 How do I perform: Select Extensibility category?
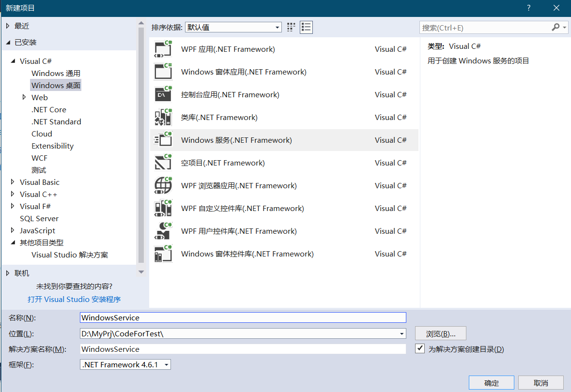[x=52, y=146]
